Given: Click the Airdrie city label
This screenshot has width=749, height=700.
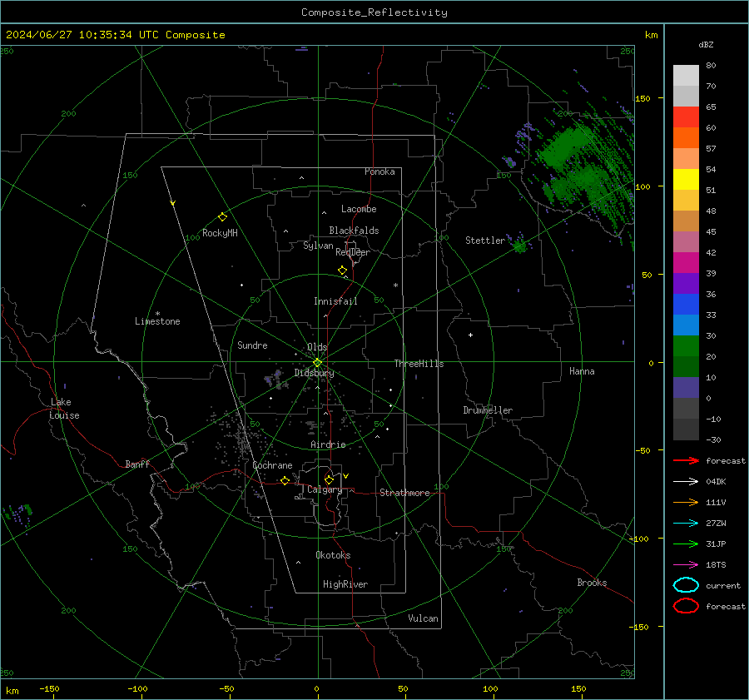Looking at the screenshot, I should [x=328, y=444].
